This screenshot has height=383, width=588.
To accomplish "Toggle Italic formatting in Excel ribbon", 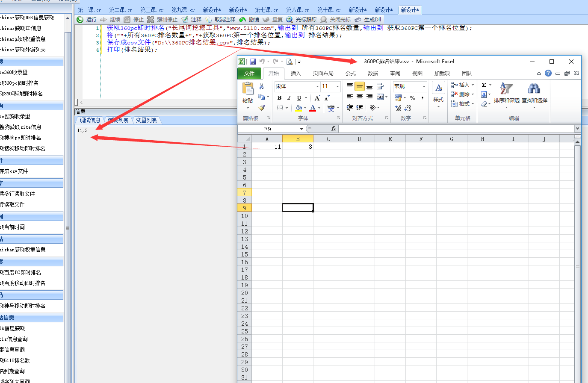I will click(x=289, y=98).
